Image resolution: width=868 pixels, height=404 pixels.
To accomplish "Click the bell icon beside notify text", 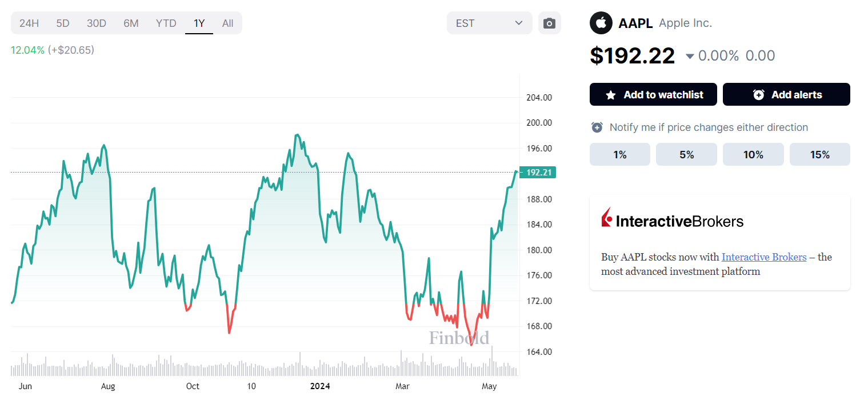I will [x=597, y=127].
